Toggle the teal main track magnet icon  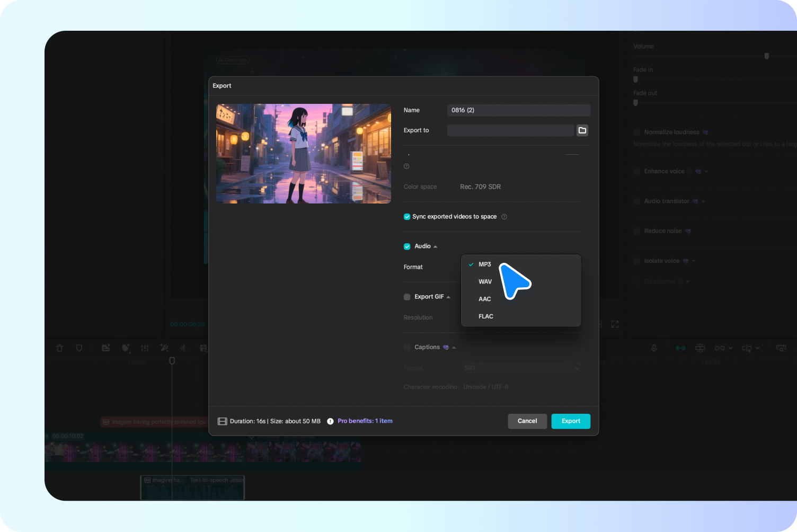[x=680, y=348]
